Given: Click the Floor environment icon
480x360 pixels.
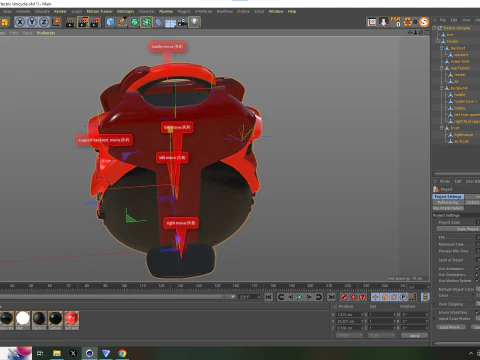Looking at the screenshot, I should (x=170, y=22).
